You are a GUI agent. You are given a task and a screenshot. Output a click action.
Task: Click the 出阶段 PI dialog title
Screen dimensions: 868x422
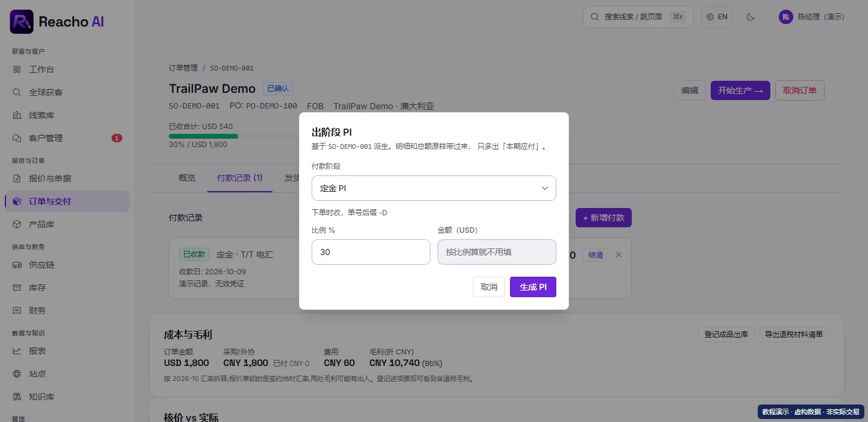point(332,132)
